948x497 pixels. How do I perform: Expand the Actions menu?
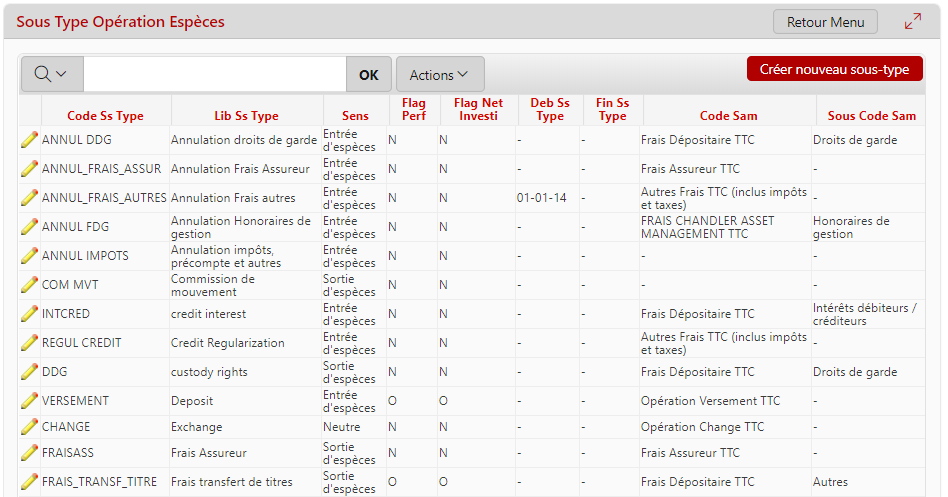[439, 75]
